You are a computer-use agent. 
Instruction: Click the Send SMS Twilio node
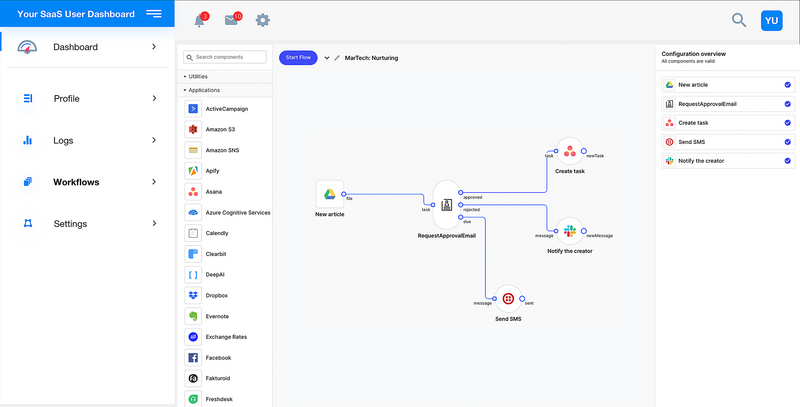click(x=508, y=299)
